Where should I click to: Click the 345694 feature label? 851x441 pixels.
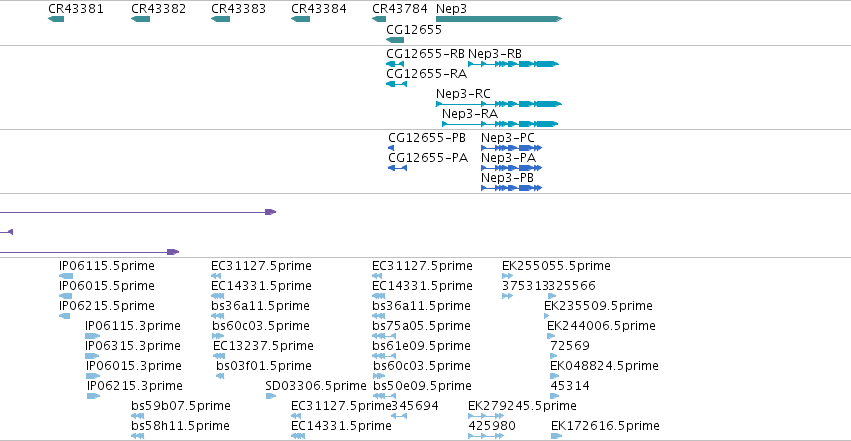point(415,406)
